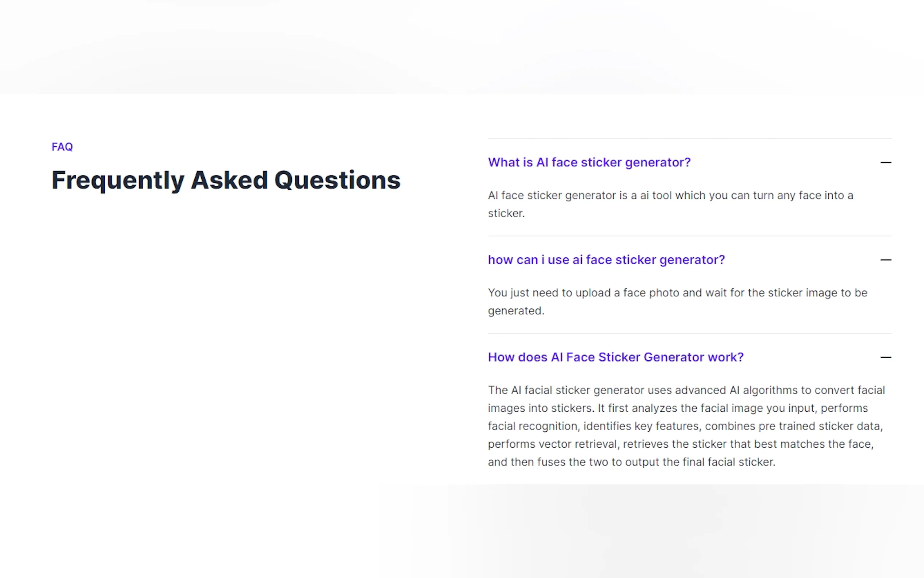Click the phrase "pre trained sticker data"

click(x=819, y=426)
